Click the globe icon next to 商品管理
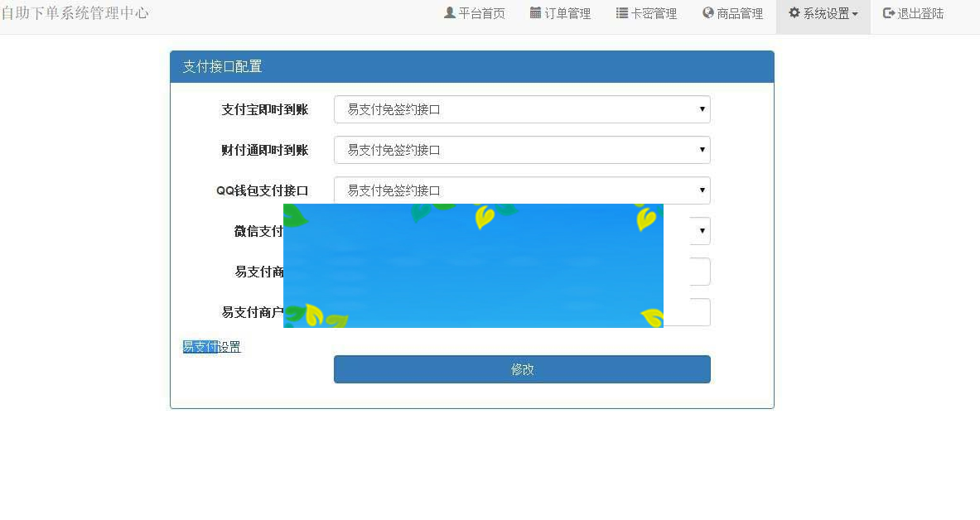This screenshot has height=520, width=980. [708, 12]
